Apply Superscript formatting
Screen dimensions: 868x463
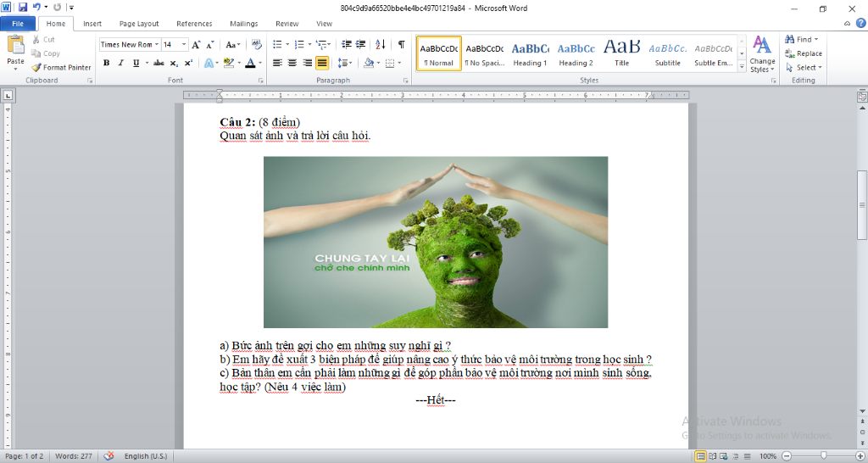[188, 63]
